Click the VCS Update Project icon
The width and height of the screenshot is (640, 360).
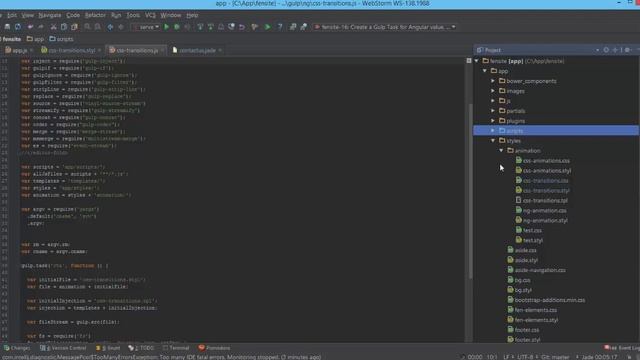[200, 27]
